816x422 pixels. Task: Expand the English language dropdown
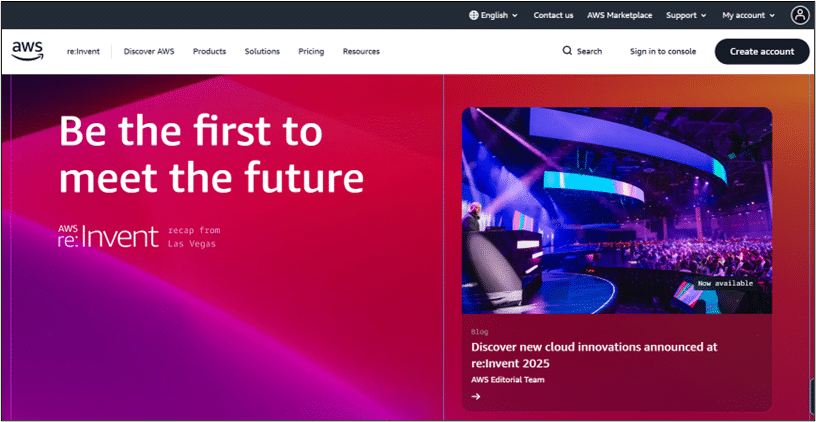click(493, 15)
